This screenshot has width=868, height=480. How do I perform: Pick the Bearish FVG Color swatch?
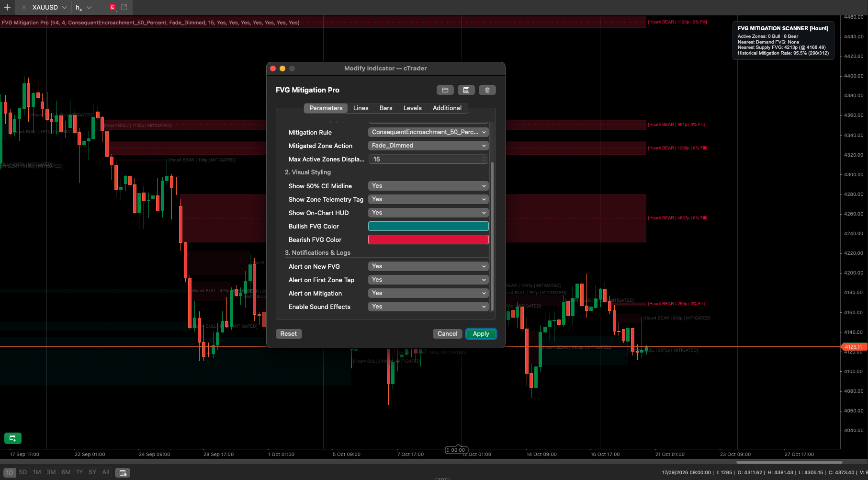(428, 240)
